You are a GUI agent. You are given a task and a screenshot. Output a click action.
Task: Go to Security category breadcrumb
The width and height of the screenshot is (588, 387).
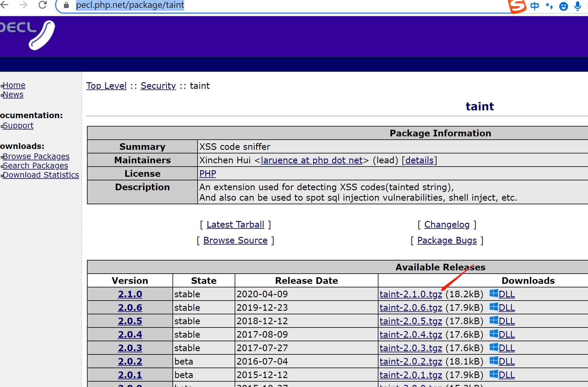(158, 86)
